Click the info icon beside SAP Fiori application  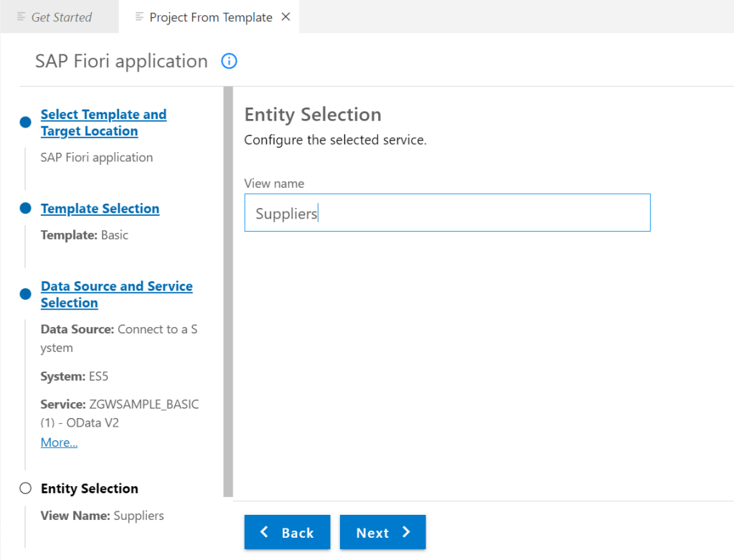(x=229, y=62)
